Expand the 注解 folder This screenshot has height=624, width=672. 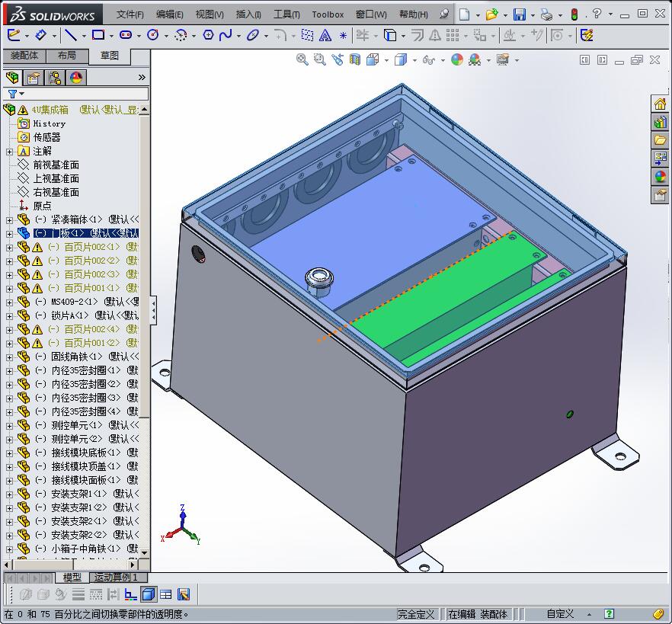pos(9,152)
